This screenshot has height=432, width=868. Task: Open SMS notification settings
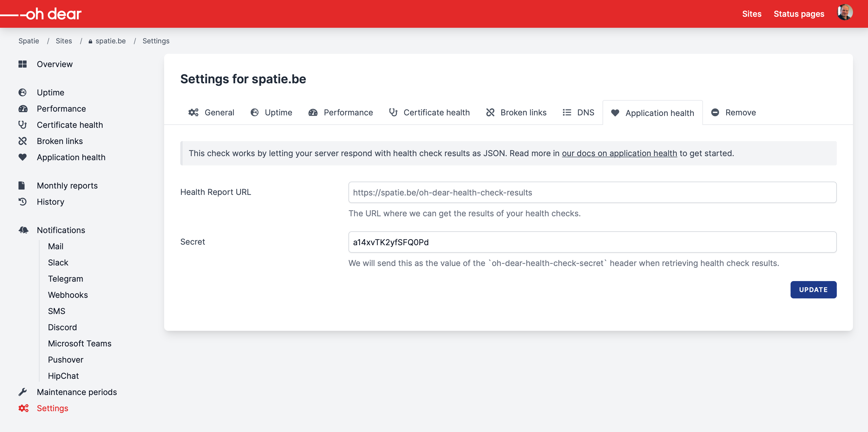click(57, 311)
